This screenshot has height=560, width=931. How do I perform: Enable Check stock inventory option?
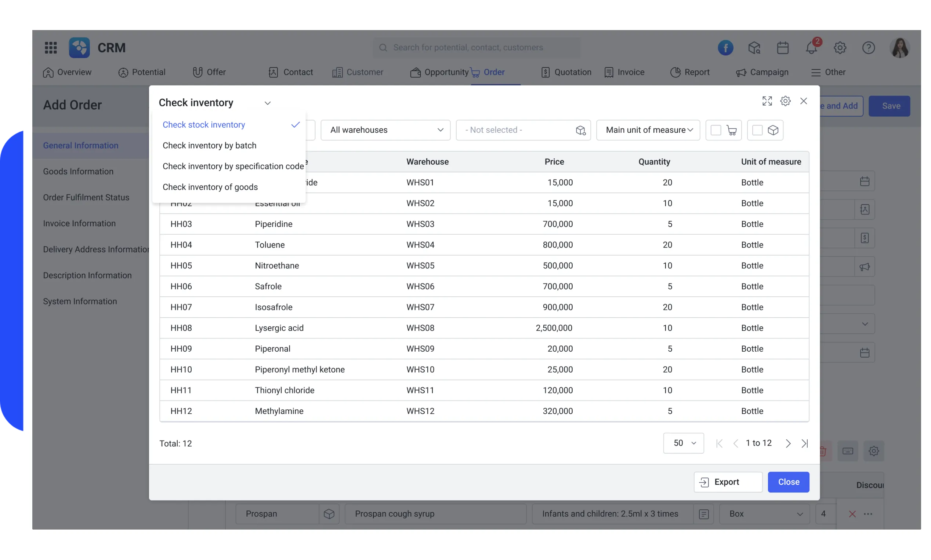(x=204, y=125)
